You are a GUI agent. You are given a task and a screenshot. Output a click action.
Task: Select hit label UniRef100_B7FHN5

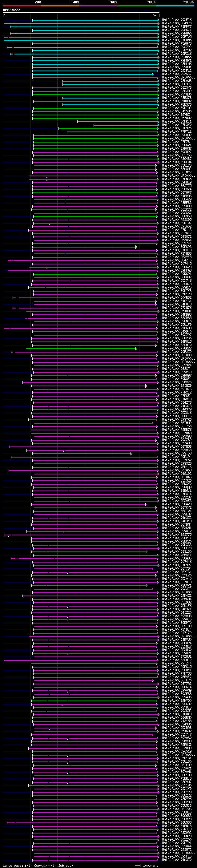tap(176, 40)
